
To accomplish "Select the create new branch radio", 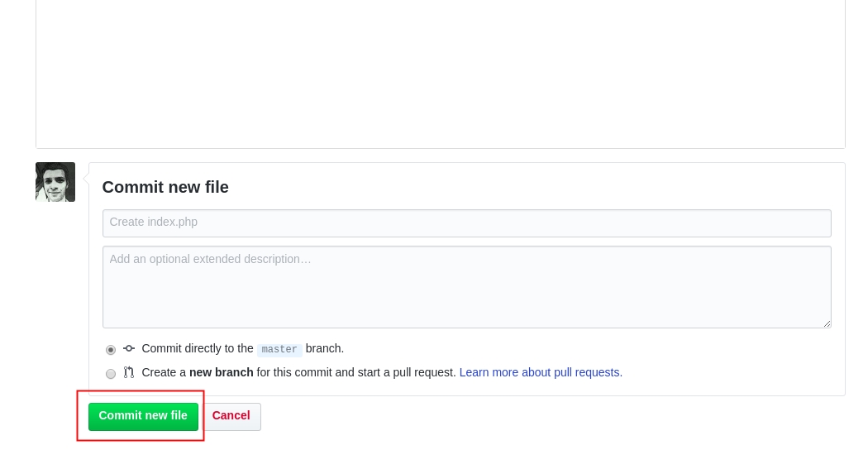I will click(x=111, y=374).
